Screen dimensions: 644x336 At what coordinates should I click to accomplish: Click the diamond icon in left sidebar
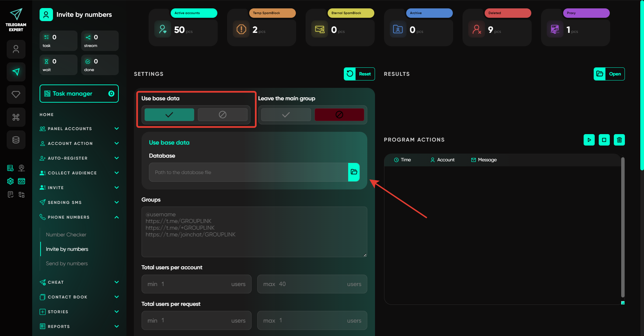(x=16, y=95)
